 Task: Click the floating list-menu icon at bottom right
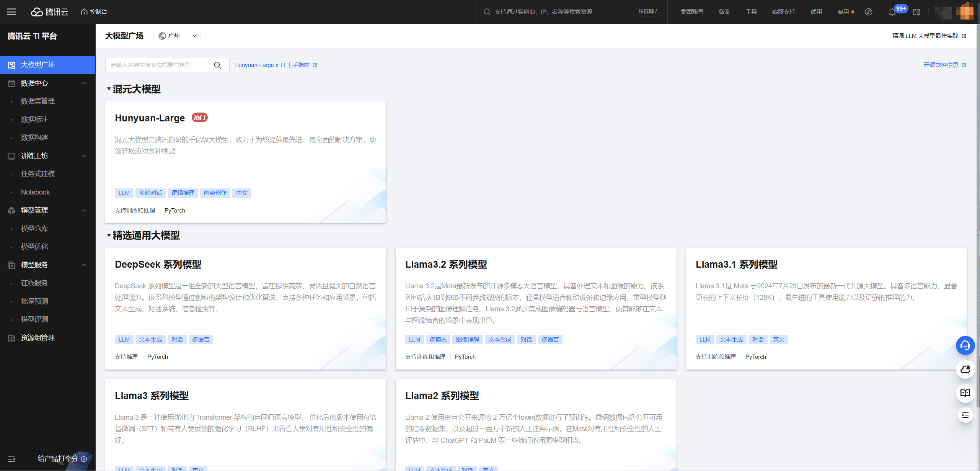pyautogui.click(x=965, y=415)
